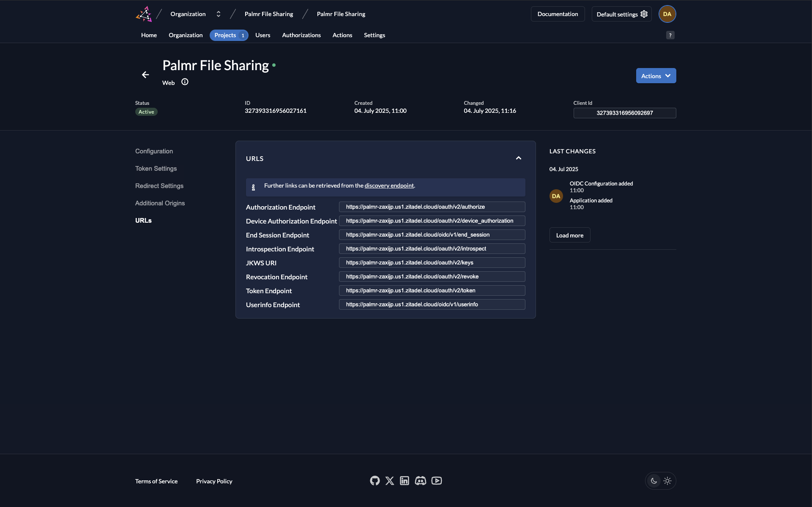Screen dimensions: 812x507
Task: Click the Userinfo Endpoint URL field
Action: 432,304
